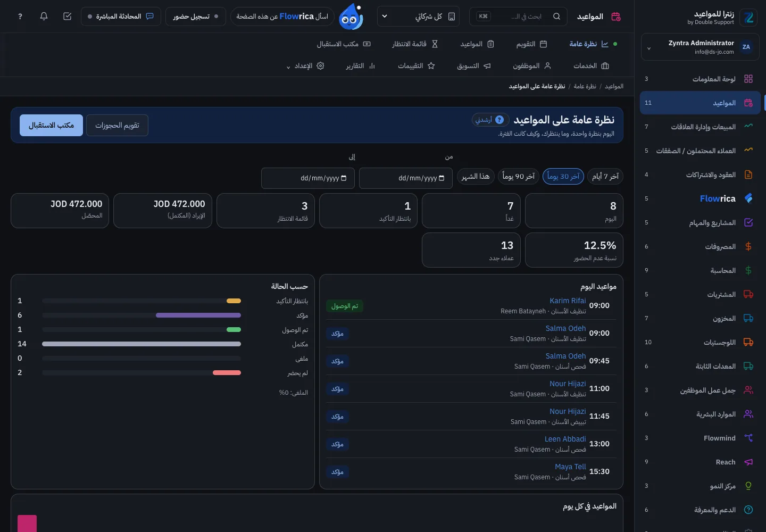Click the Flowrica water drop mascot icon

coord(351,16)
